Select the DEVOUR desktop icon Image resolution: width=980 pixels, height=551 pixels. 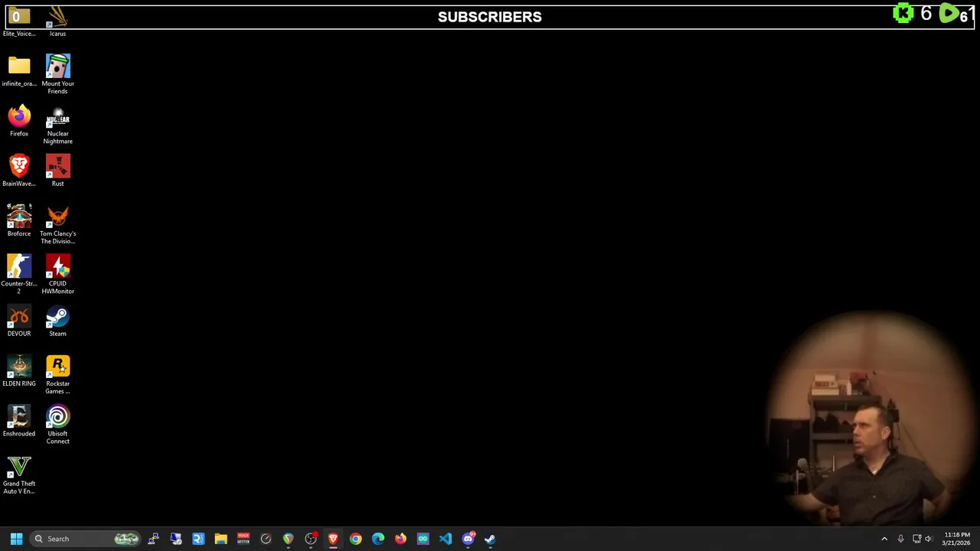click(x=19, y=321)
